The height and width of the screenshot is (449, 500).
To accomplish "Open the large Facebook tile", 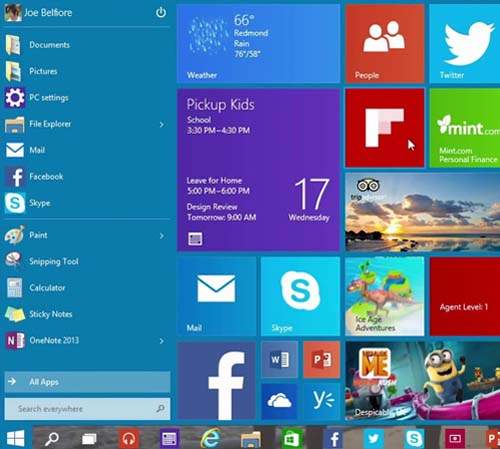I will coord(217,380).
